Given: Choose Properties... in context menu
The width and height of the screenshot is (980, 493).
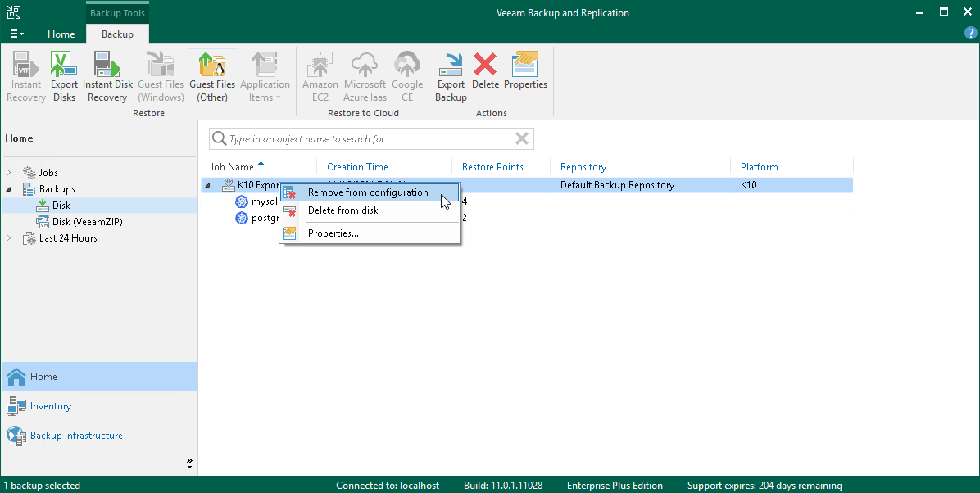Looking at the screenshot, I should coord(370,233).
